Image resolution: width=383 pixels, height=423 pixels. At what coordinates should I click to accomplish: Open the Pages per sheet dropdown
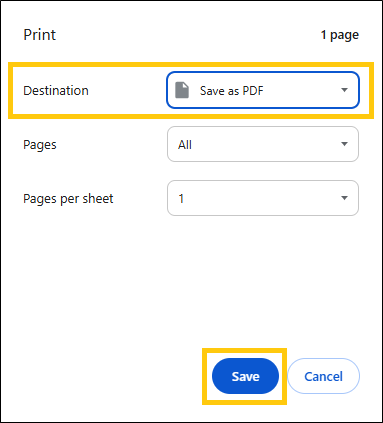[x=263, y=198]
